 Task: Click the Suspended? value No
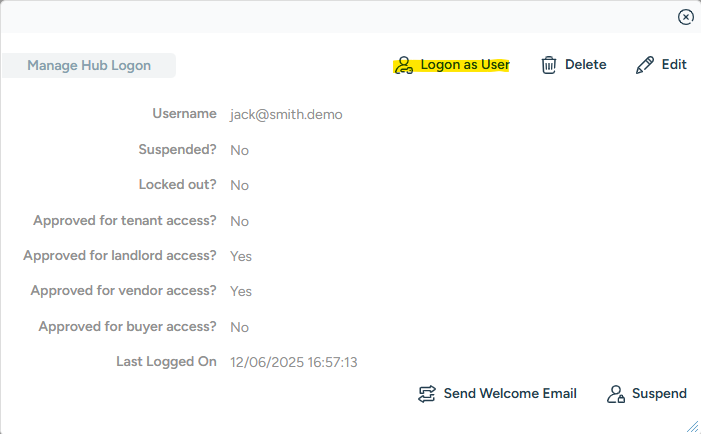tap(239, 150)
